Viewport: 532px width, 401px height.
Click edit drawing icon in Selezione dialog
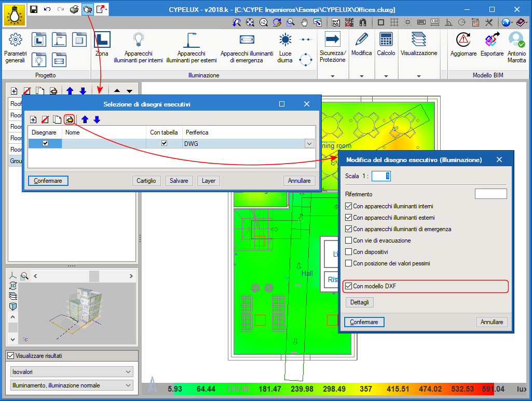tap(70, 119)
